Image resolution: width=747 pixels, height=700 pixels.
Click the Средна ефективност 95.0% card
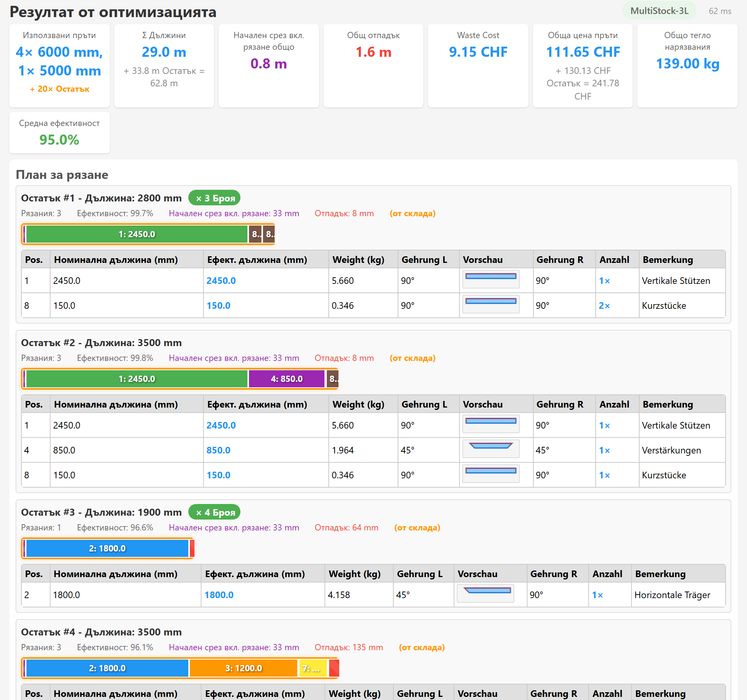tap(60, 133)
